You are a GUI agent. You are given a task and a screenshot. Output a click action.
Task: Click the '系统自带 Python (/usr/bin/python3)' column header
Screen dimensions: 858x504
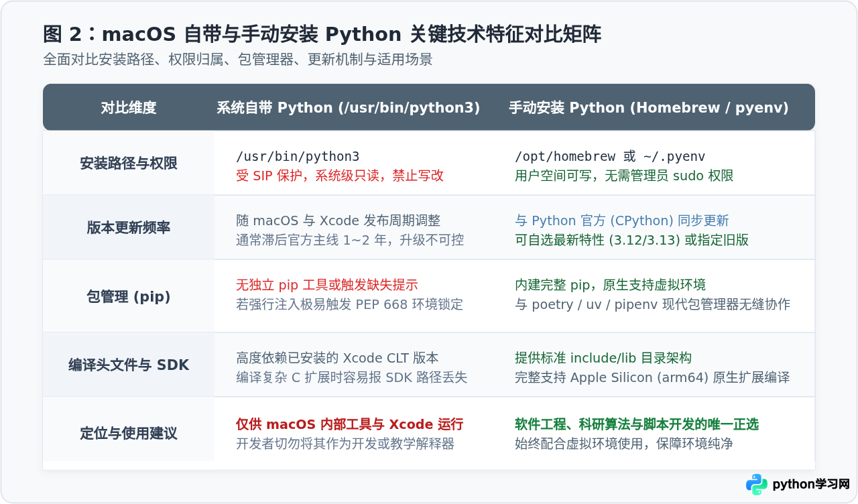pyautogui.click(x=348, y=108)
